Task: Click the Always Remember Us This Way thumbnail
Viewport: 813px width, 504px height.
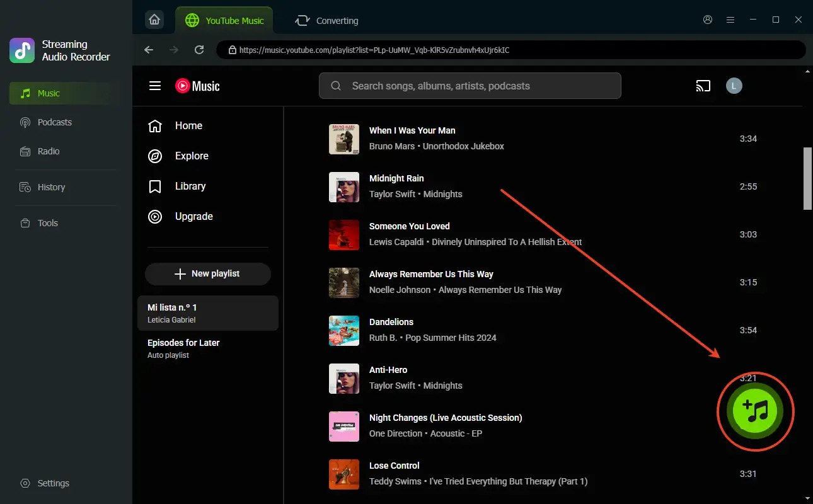Action: pyautogui.click(x=344, y=283)
